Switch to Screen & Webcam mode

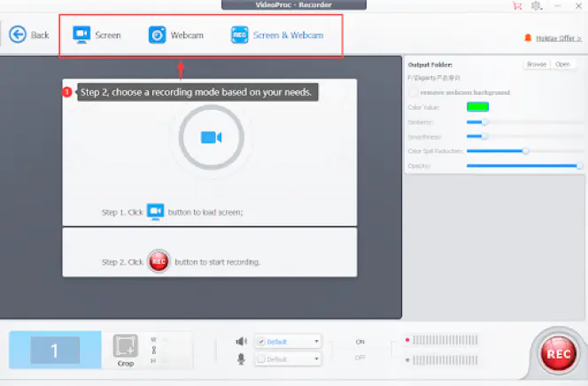(277, 35)
